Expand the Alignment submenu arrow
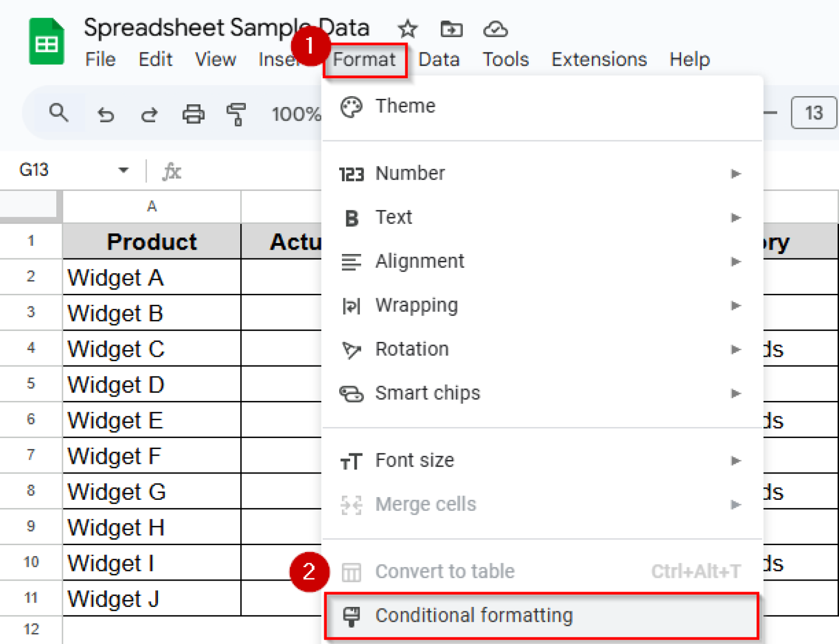The width and height of the screenshot is (839, 644). 735,262
